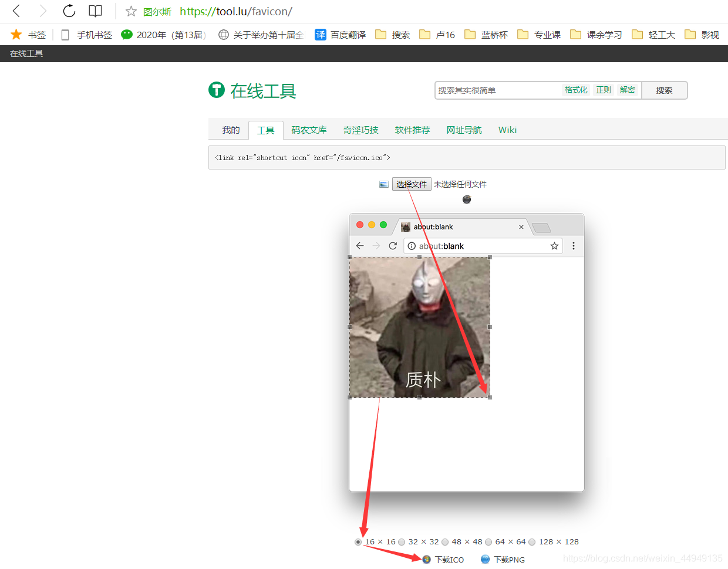Bookmark this page with the star icon
The image size is (728, 569).
click(131, 11)
